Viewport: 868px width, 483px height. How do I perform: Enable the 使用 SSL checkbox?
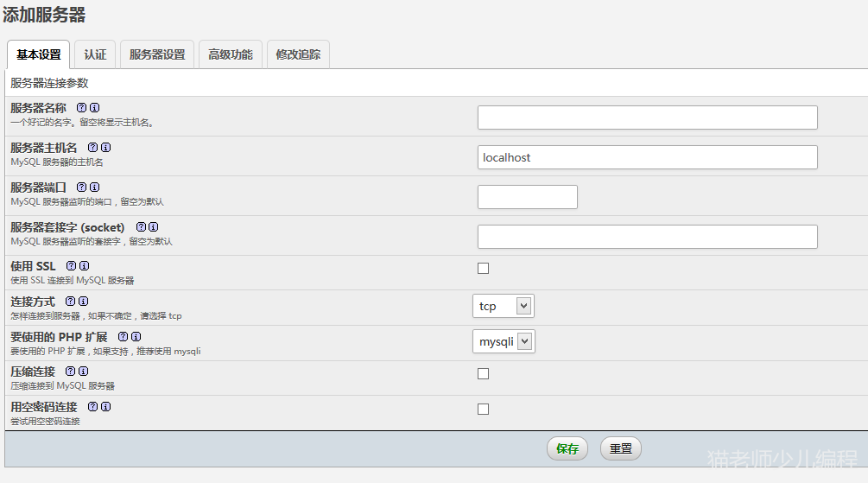point(484,269)
